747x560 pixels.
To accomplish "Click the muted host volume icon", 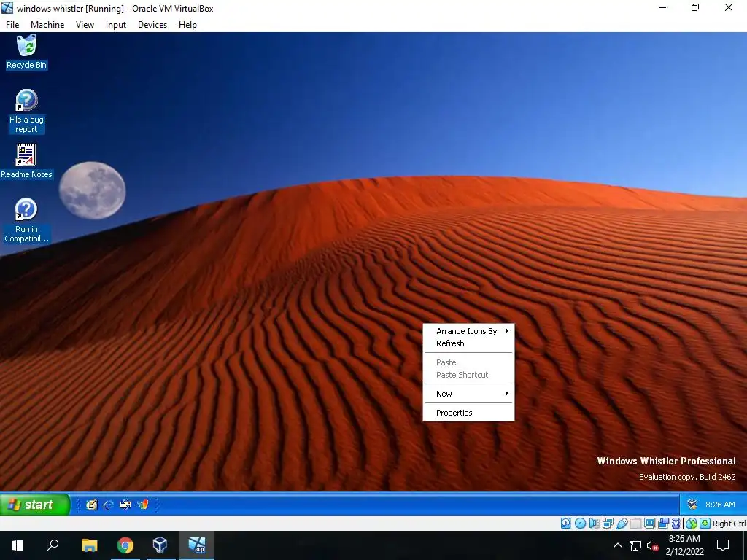I will (652, 545).
